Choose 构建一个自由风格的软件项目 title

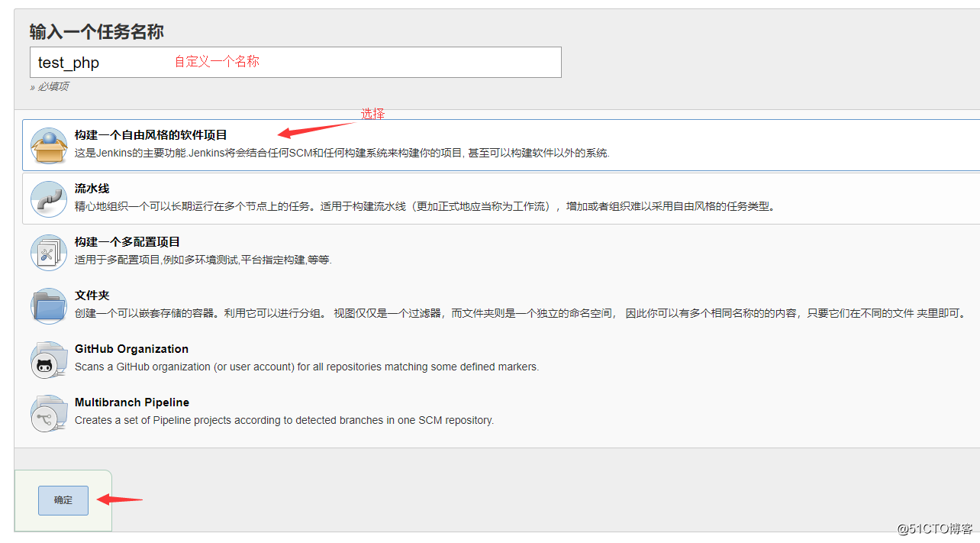(151, 135)
